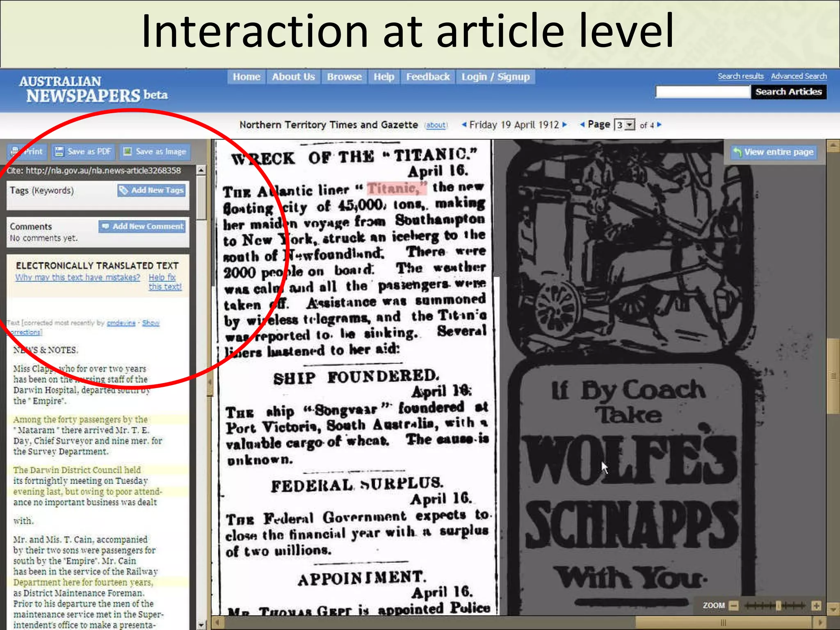Click text line 'The Darwin District Council held'

coord(77,470)
